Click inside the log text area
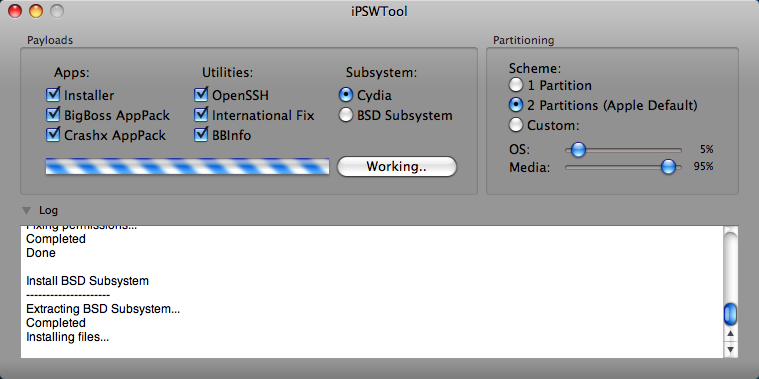Image resolution: width=759 pixels, height=379 pixels. pos(372,292)
